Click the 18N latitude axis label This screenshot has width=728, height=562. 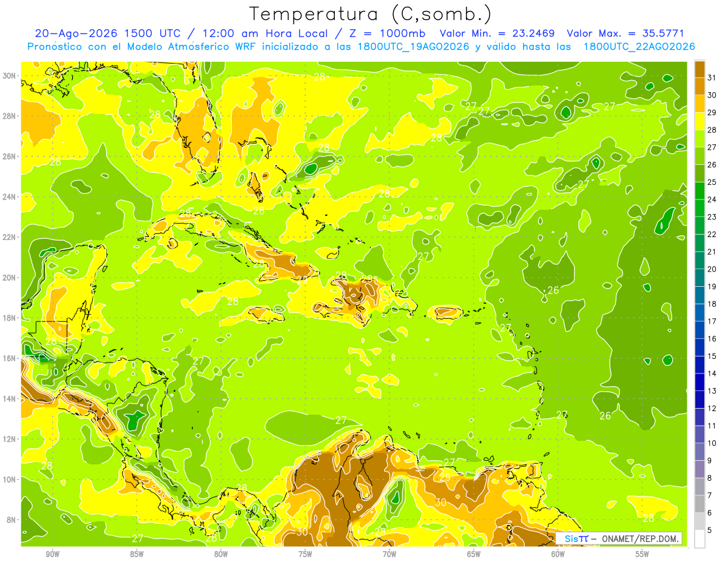(x=10, y=318)
